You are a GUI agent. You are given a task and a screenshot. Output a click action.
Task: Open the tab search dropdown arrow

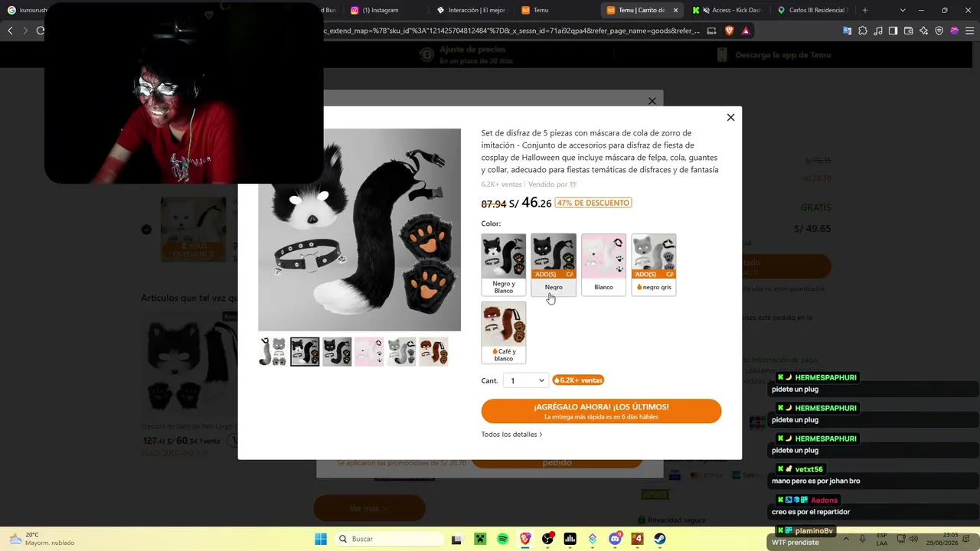pyautogui.click(x=903, y=10)
